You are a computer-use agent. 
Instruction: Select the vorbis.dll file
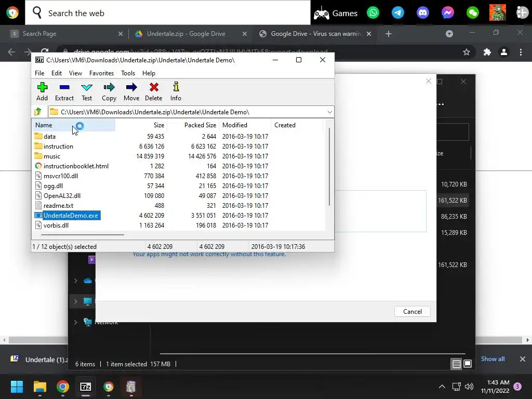[x=56, y=225]
